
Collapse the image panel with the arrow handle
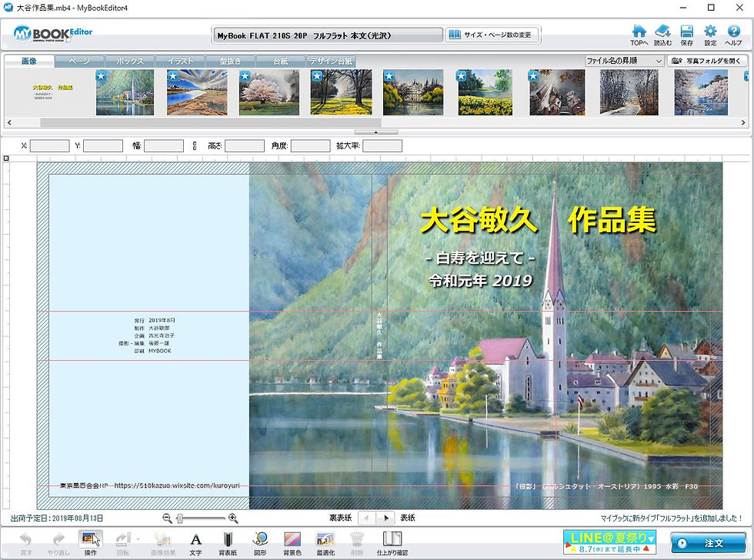[x=376, y=132]
